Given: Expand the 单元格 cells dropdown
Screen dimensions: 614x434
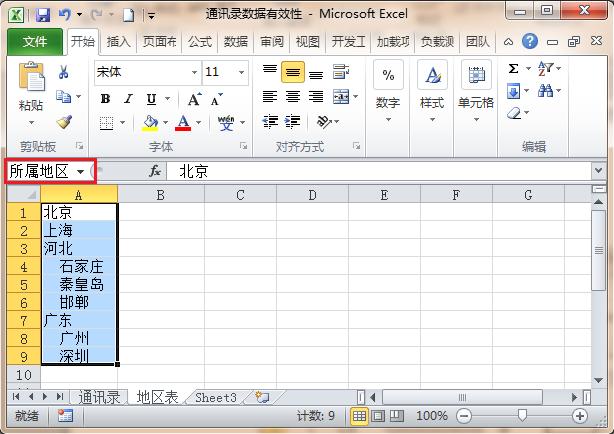Looking at the screenshot, I should point(476,119).
